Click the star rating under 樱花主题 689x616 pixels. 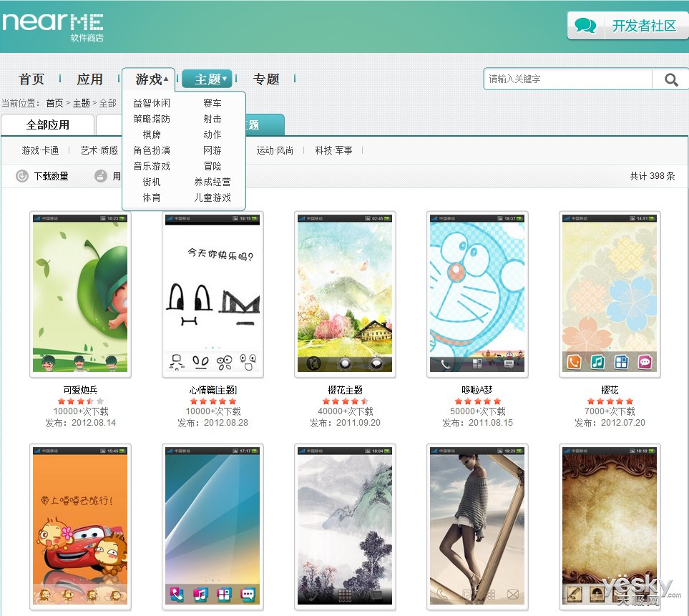pyautogui.click(x=346, y=401)
